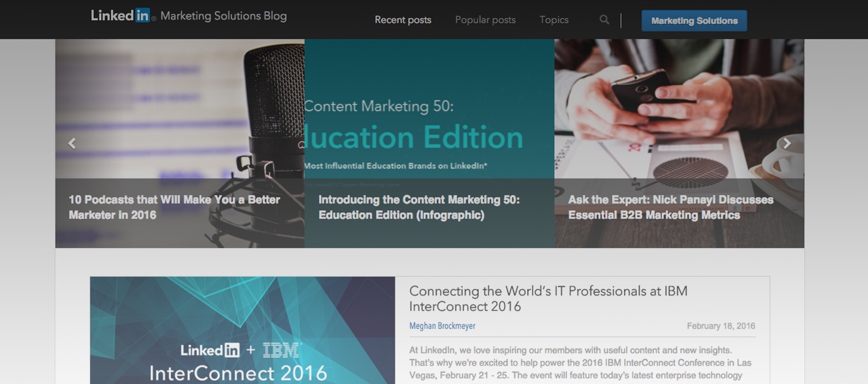
Task: Click the IBM InterConnect article excerpt text
Action: 581,363
